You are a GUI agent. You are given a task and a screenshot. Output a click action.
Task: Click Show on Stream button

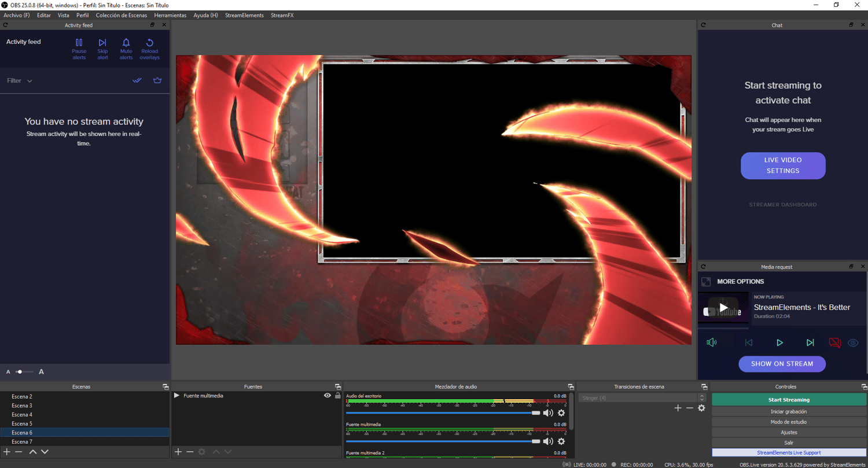[782, 364]
